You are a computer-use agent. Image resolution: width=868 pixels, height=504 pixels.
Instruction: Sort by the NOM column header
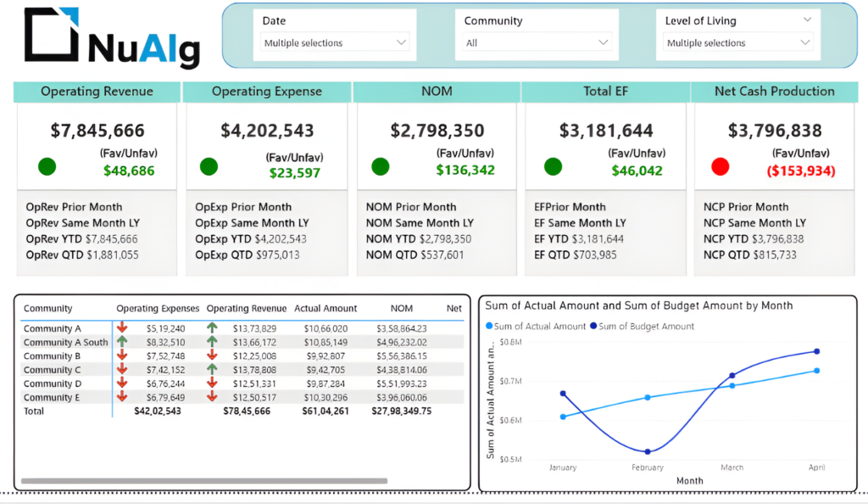(401, 309)
